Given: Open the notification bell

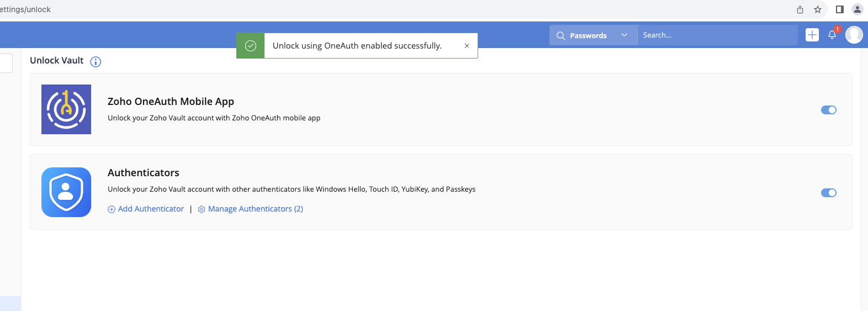Looking at the screenshot, I should tap(832, 35).
